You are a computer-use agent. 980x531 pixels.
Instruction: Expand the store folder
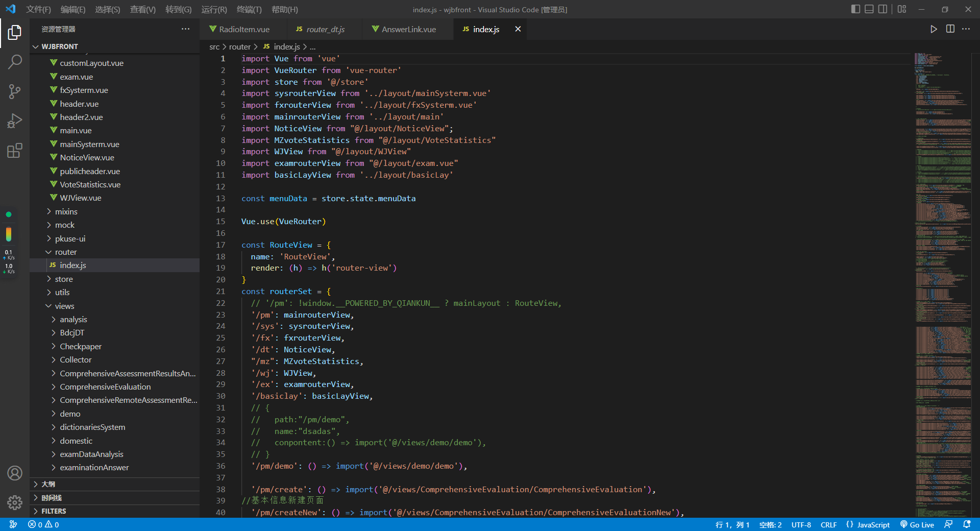[x=115, y=279]
